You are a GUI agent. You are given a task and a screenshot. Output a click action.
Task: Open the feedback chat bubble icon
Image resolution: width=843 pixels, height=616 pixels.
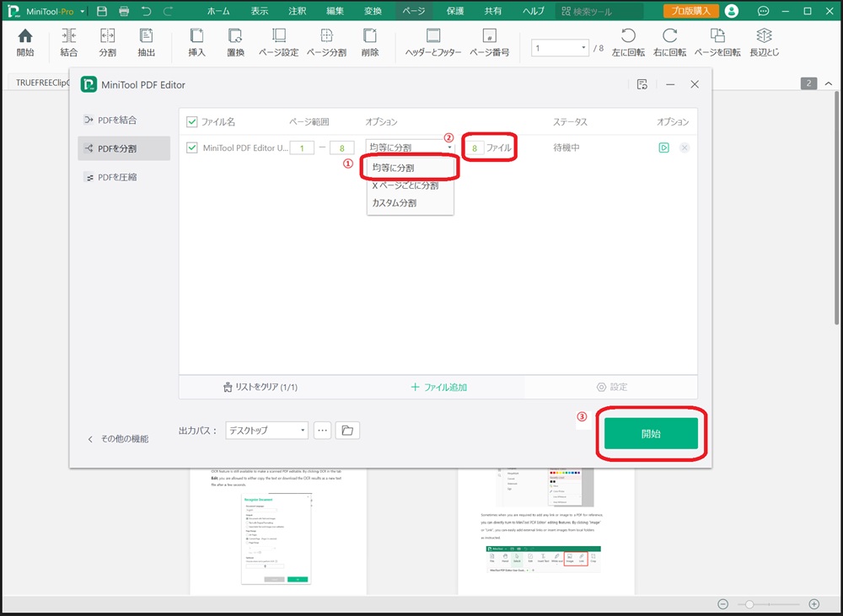click(x=763, y=11)
